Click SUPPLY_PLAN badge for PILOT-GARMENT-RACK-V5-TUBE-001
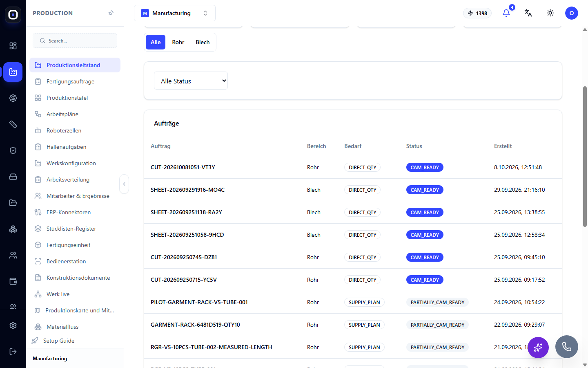 click(364, 302)
